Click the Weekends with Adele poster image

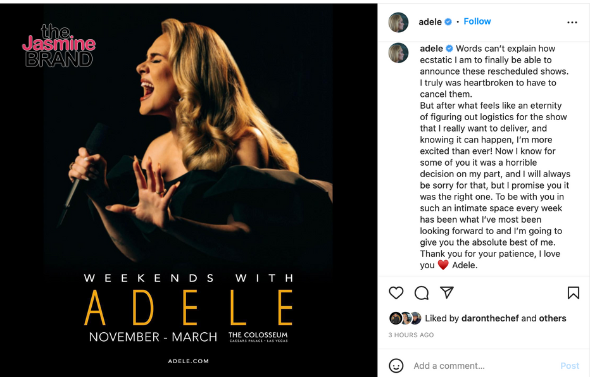click(x=188, y=190)
